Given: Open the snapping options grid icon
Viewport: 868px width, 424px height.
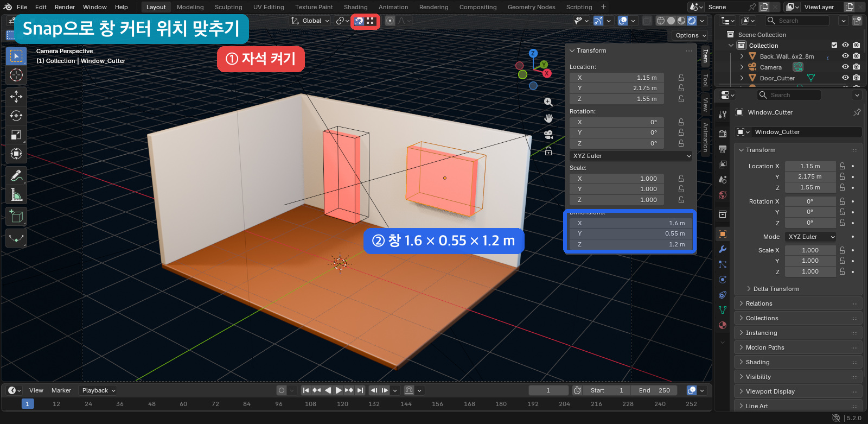Looking at the screenshot, I should (371, 21).
